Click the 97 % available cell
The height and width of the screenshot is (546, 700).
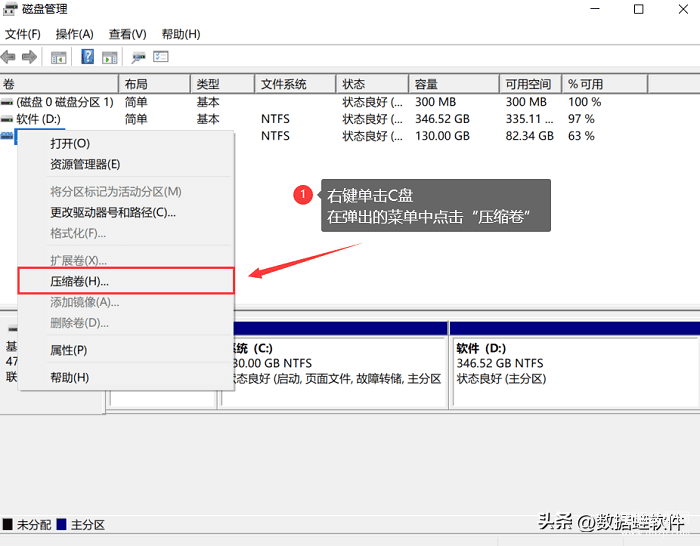(581, 119)
